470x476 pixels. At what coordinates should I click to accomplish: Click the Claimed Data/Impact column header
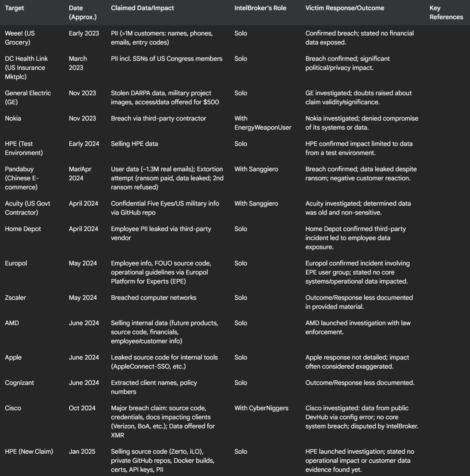coord(142,8)
